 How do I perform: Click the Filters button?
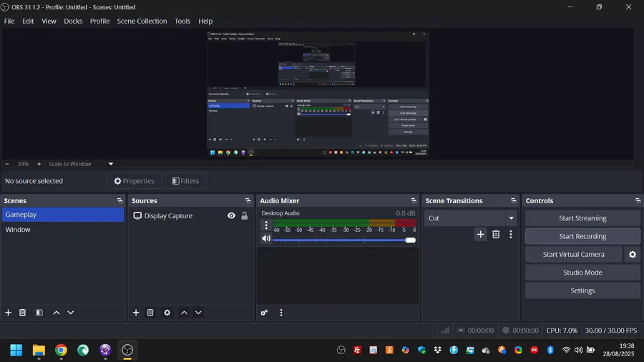pyautogui.click(x=185, y=181)
